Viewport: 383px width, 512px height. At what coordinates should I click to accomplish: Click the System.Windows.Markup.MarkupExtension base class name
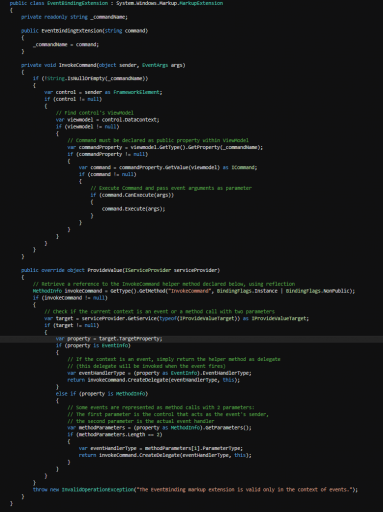coord(169,3)
